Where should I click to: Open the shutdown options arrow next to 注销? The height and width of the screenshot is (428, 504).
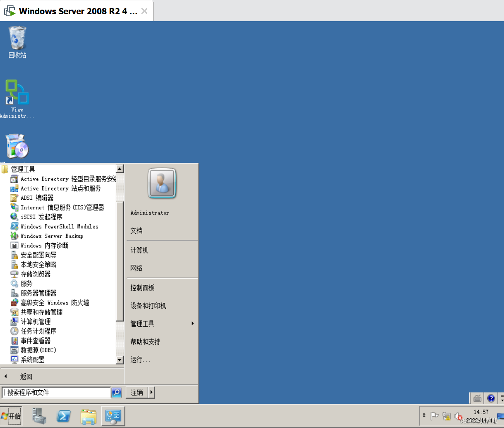click(151, 393)
